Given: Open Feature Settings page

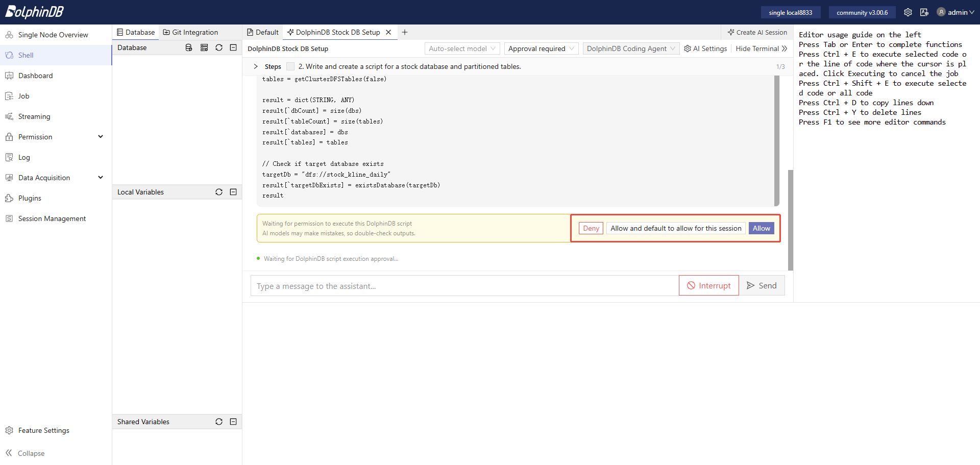Looking at the screenshot, I should (43, 430).
